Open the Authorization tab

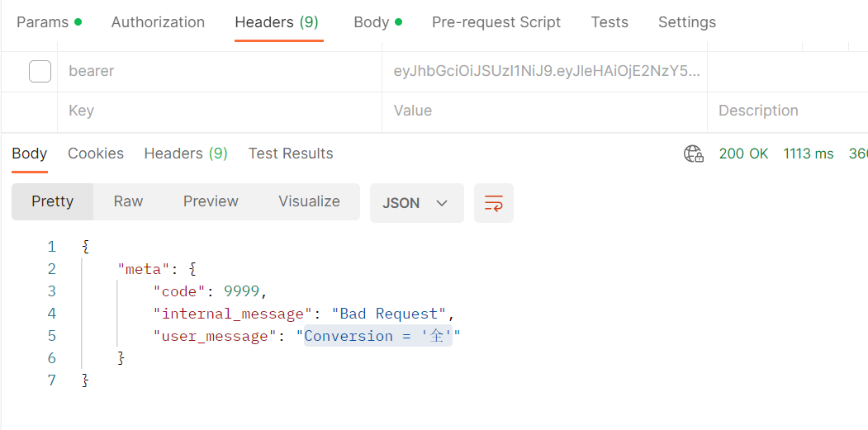tap(158, 22)
